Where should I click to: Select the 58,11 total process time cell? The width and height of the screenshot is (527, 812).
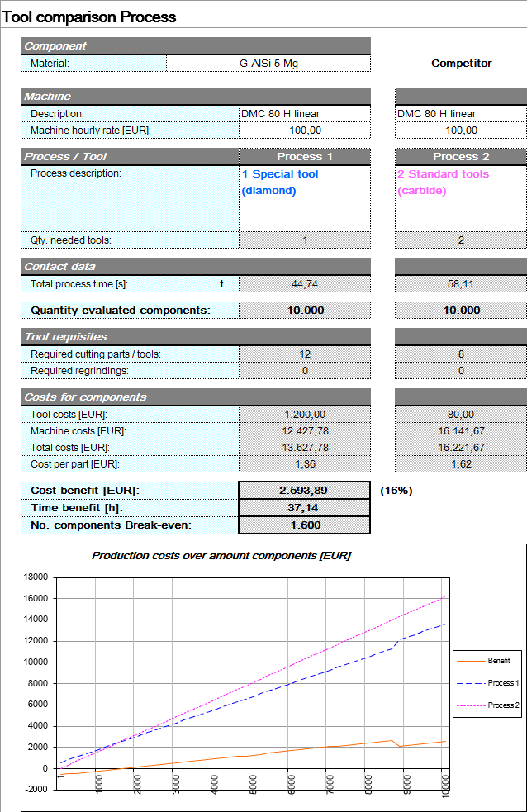point(460,283)
